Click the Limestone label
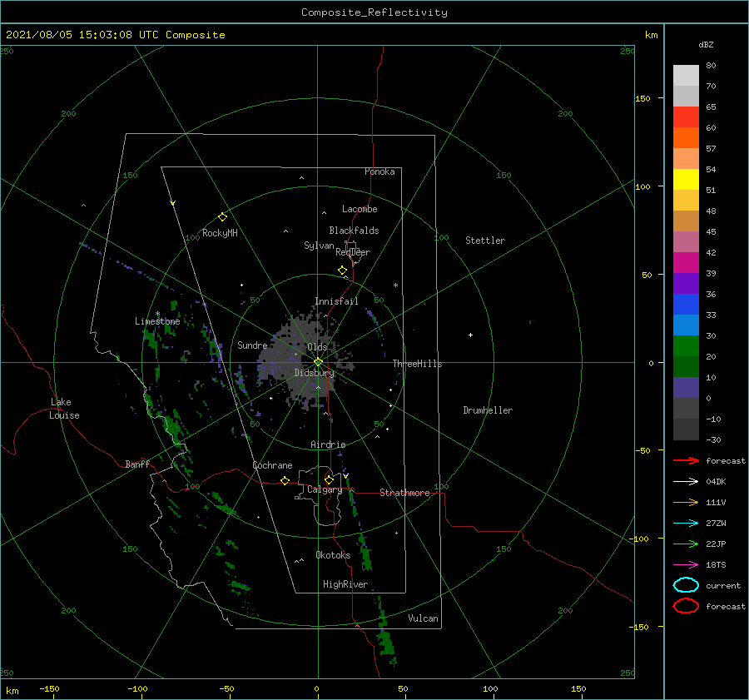This screenshot has height=700, width=749. click(x=157, y=321)
